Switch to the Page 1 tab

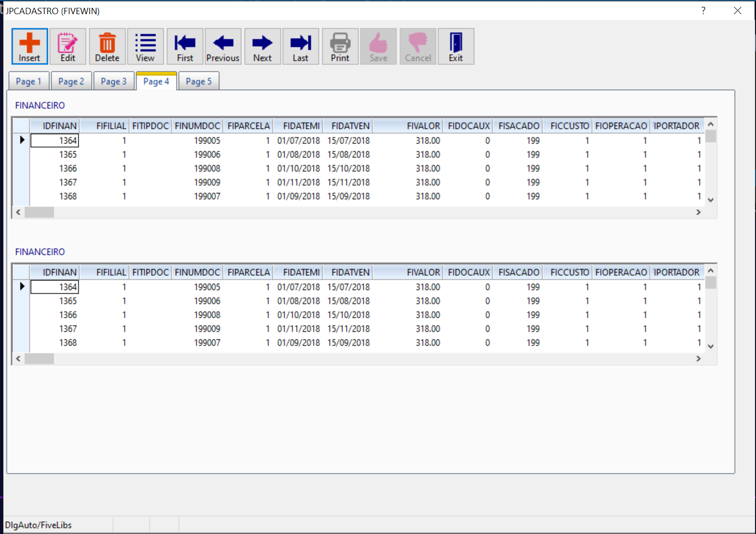point(28,82)
